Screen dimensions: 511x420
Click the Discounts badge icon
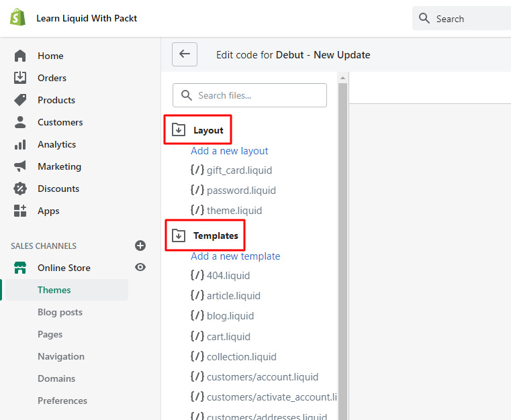point(20,189)
